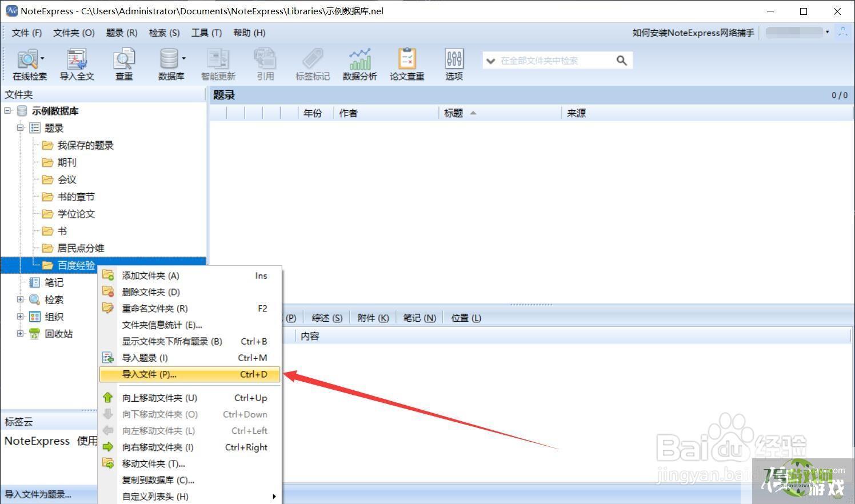Open the 文件 (F) menu
The width and height of the screenshot is (855, 504).
[27, 33]
